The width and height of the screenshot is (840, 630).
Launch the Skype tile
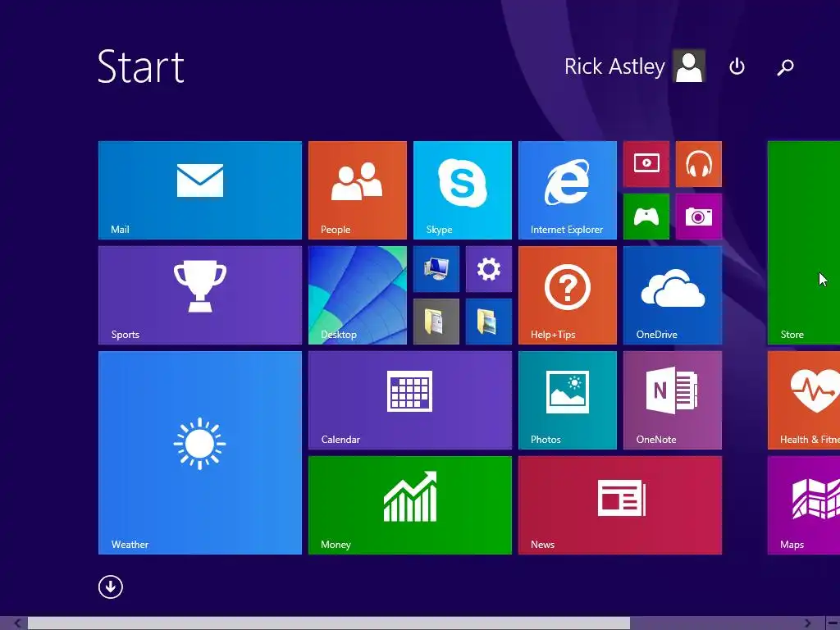(463, 190)
